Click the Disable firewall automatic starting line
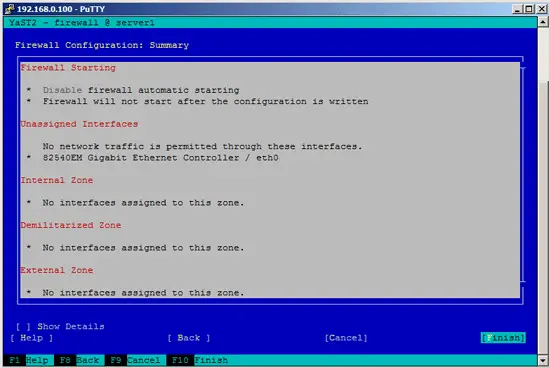The height and width of the screenshot is (368, 550). [x=141, y=90]
